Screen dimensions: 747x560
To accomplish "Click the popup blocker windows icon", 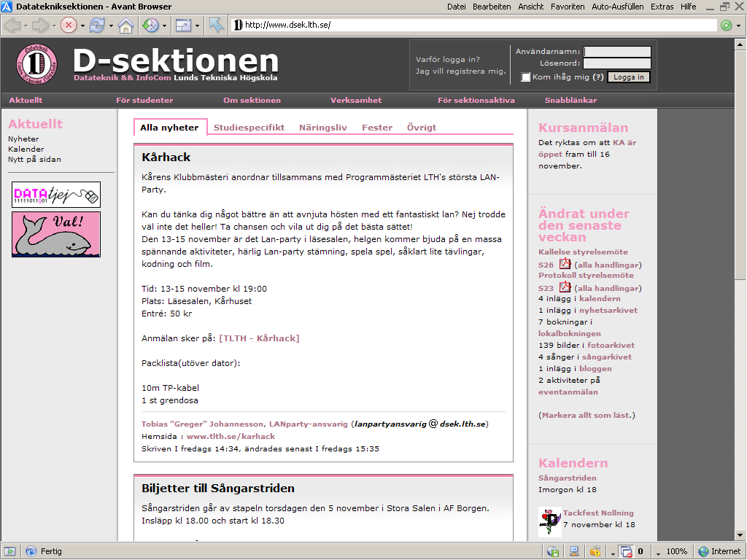I will 626,551.
